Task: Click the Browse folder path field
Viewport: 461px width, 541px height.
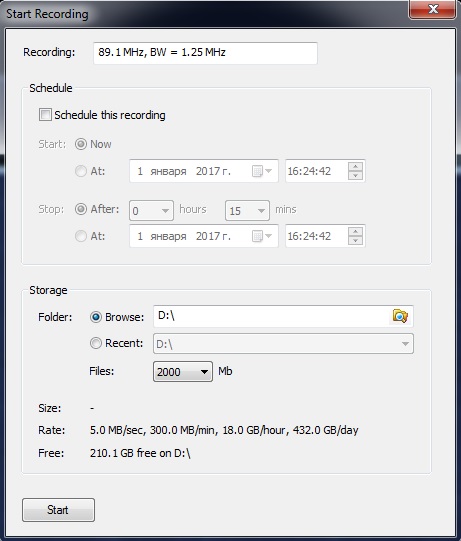Action: click(x=271, y=316)
